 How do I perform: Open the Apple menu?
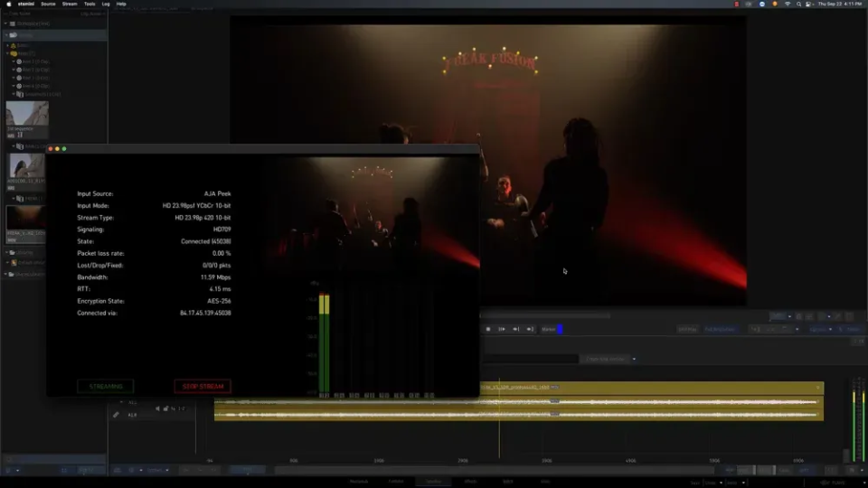[8, 4]
